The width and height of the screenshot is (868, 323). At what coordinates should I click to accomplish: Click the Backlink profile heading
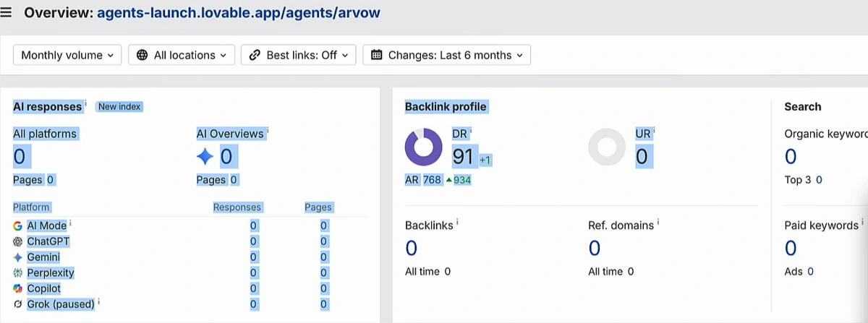click(x=446, y=107)
